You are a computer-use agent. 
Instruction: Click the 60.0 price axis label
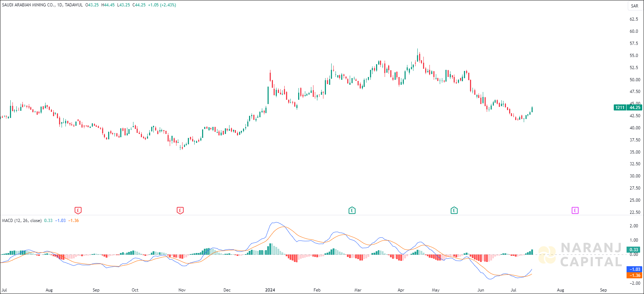point(634,31)
